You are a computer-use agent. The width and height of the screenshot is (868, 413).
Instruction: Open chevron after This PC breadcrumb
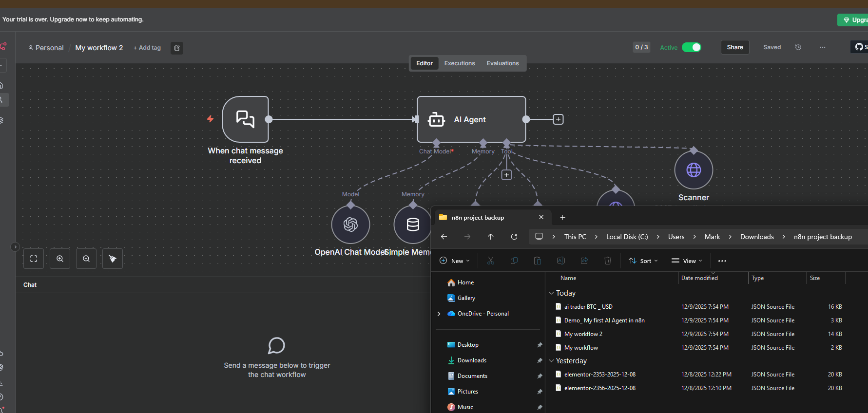[x=596, y=237]
